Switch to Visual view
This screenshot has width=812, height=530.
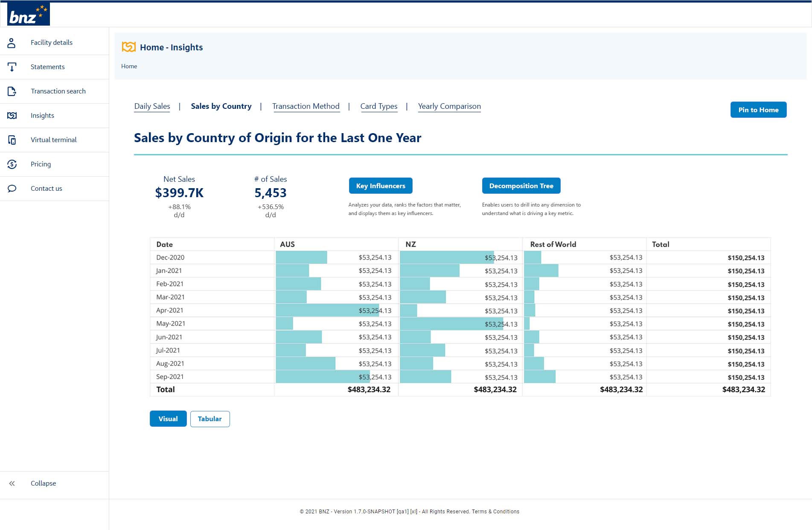pos(168,419)
